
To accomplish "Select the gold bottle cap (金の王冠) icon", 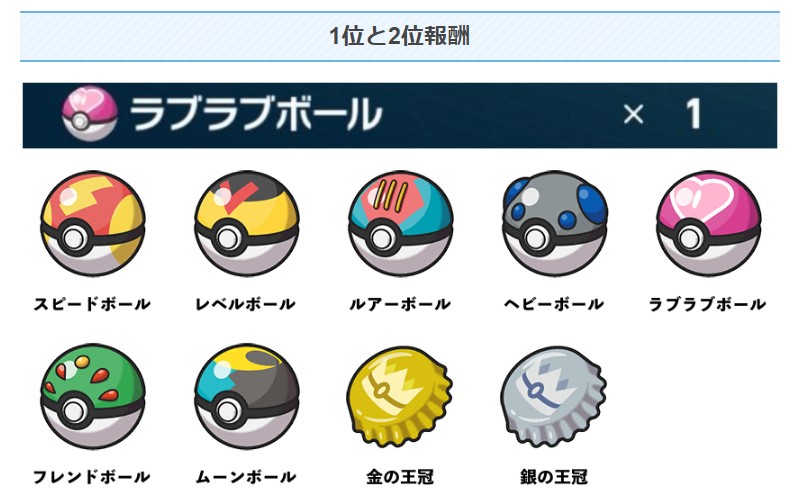I will click(x=400, y=397).
